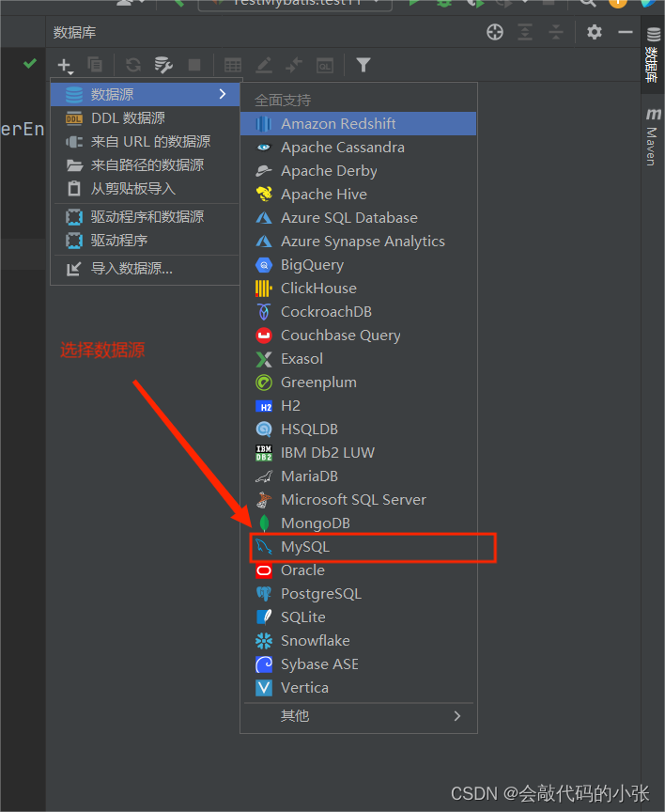
Task: Select MariaDB data source
Action: pyautogui.click(x=358, y=476)
